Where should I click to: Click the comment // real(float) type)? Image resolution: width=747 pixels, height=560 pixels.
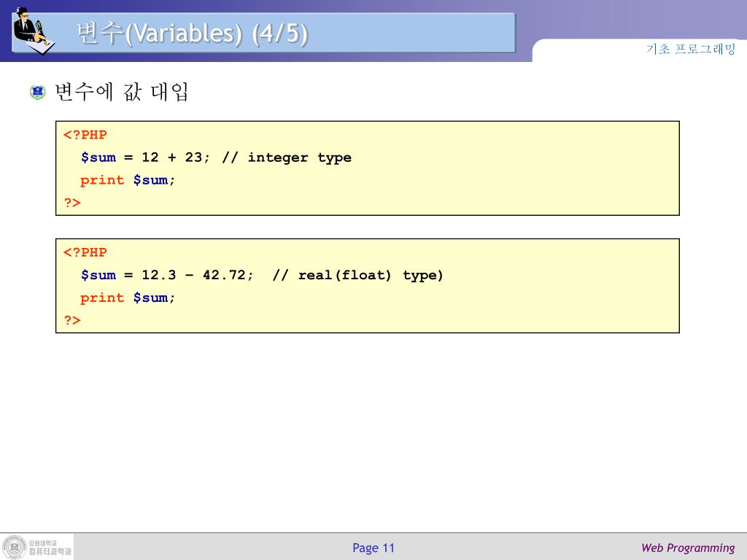(x=357, y=276)
